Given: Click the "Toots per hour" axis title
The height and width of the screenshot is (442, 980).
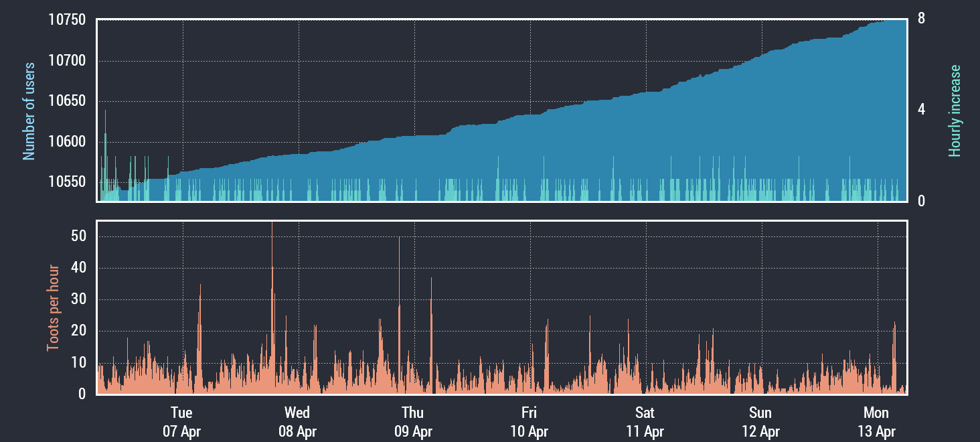Looking at the screenshot, I should [52, 308].
